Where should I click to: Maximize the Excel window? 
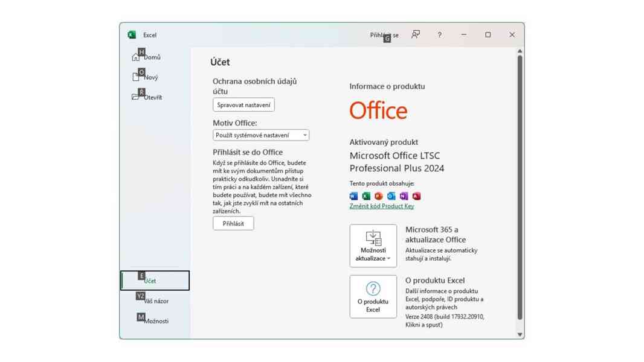[488, 35]
